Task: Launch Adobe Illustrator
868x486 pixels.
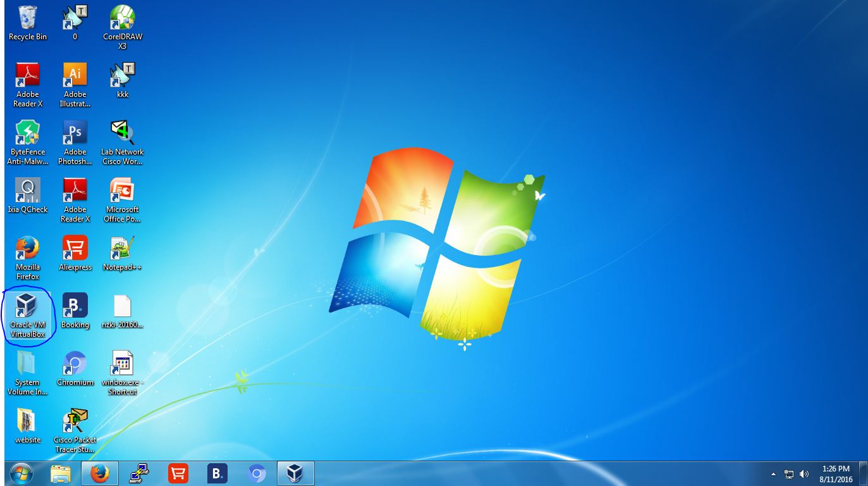Action: click(75, 75)
